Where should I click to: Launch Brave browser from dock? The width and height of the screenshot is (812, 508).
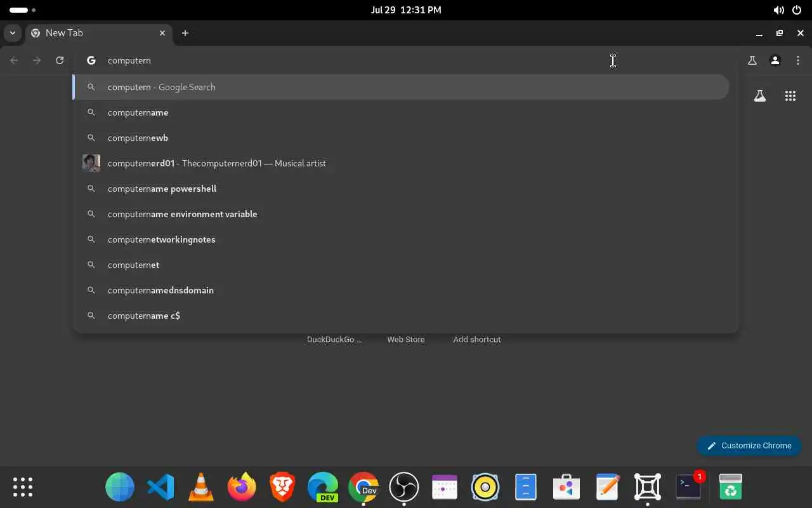click(x=282, y=487)
